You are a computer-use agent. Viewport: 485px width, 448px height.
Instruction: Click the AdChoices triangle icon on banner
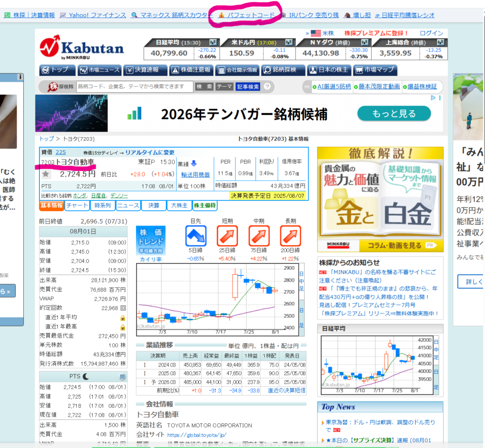(x=433, y=98)
